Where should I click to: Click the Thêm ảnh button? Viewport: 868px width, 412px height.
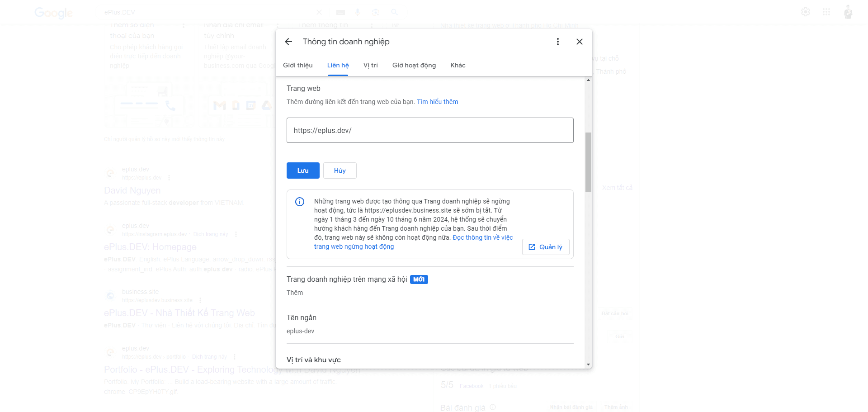616,407
